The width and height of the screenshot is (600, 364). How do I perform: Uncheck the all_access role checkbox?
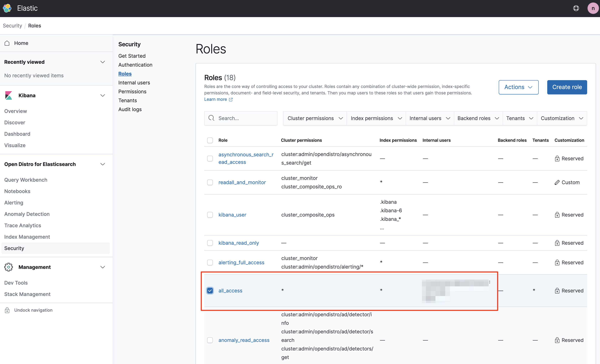[210, 290]
